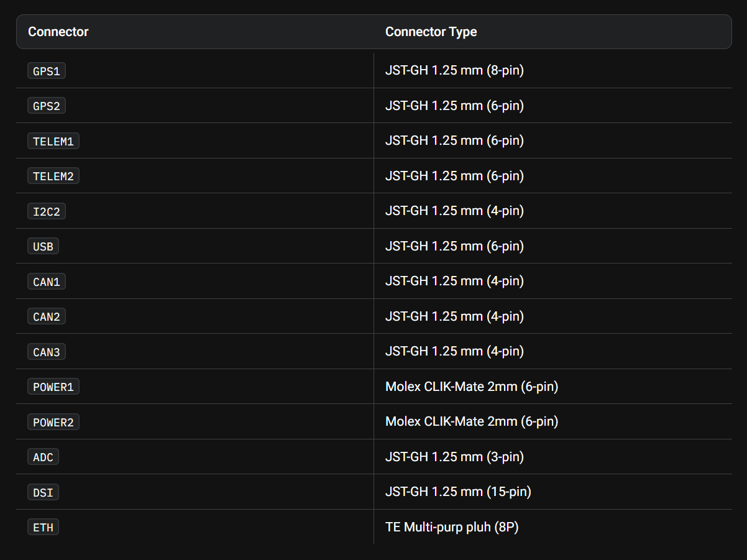
Task: Click the JST-GH 1.25 mm (15-pin) text
Action: click(x=458, y=492)
